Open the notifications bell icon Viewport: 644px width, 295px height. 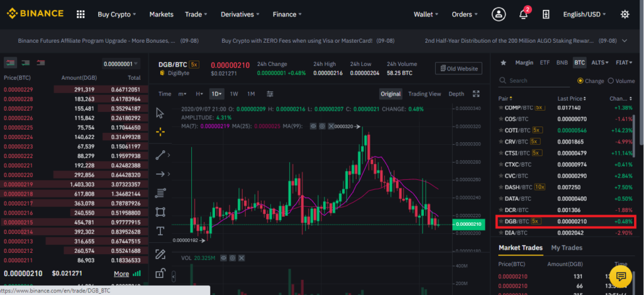[x=523, y=14]
